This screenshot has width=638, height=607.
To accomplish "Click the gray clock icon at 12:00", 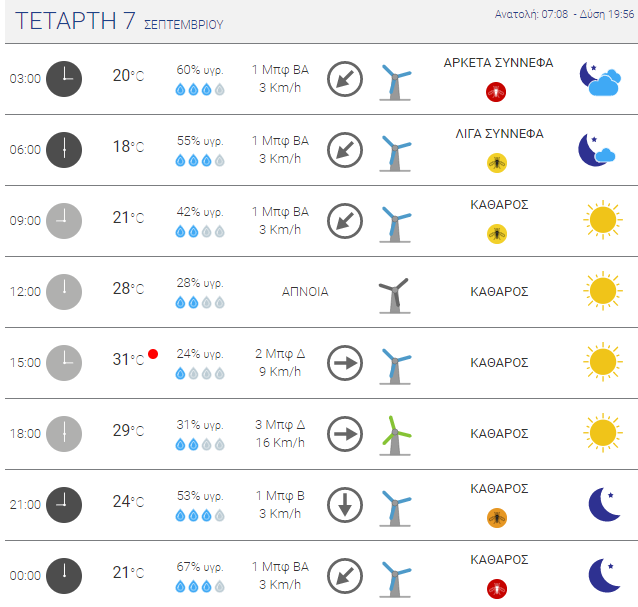I will pos(64,292).
